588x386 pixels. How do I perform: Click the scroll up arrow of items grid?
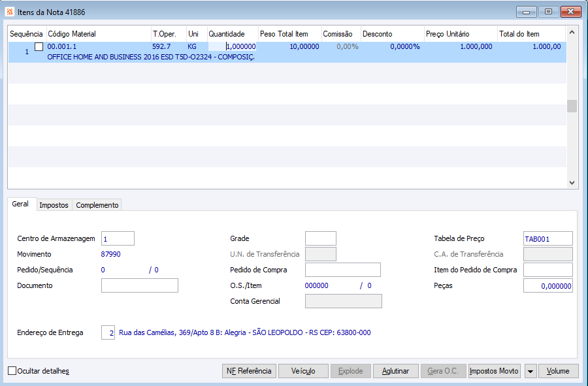point(572,32)
